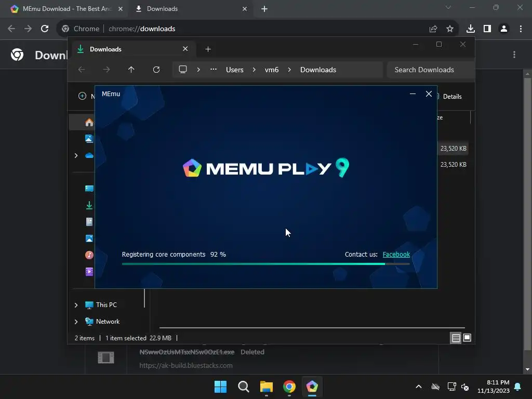
Task: Expand chevron after vm6 breadcrumb
Action: point(289,70)
